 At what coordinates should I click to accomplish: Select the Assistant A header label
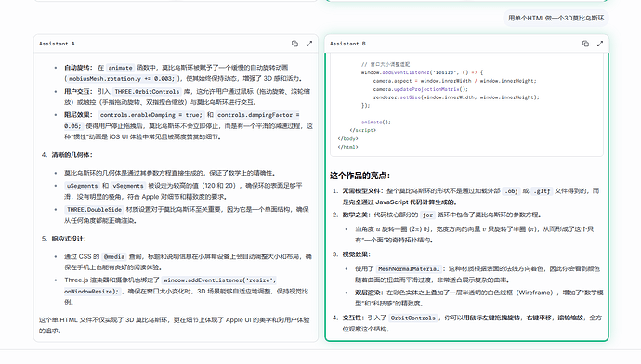pyautogui.click(x=57, y=44)
